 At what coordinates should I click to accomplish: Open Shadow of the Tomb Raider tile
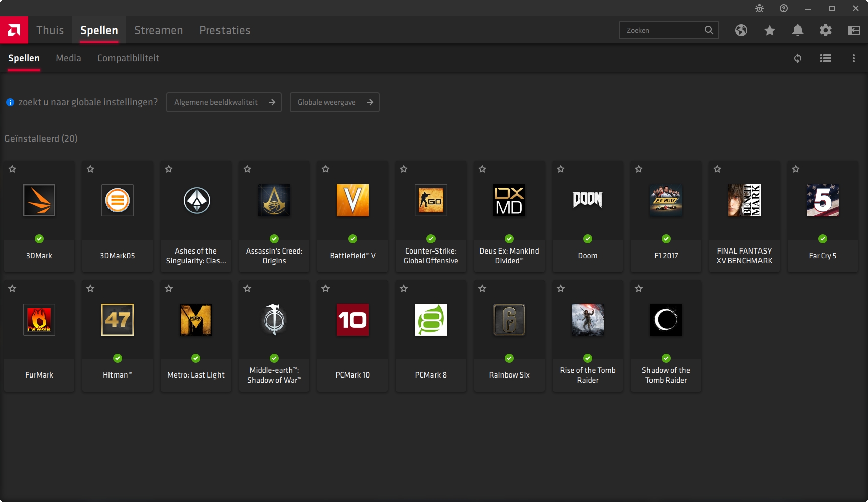point(666,336)
